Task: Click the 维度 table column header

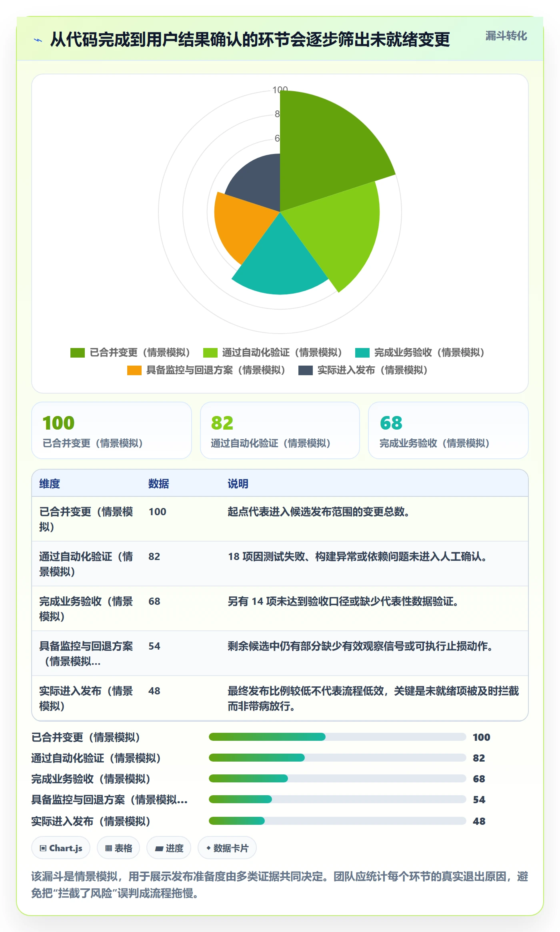Action: coord(50,484)
